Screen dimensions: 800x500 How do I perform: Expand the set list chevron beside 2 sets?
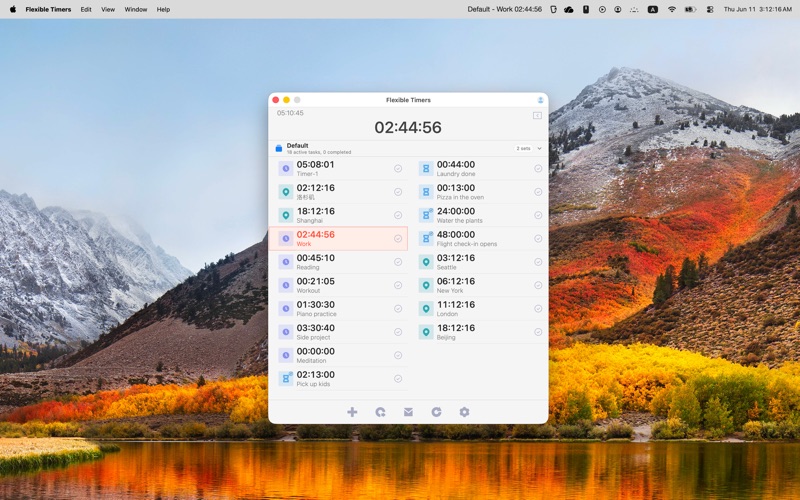[539, 148]
